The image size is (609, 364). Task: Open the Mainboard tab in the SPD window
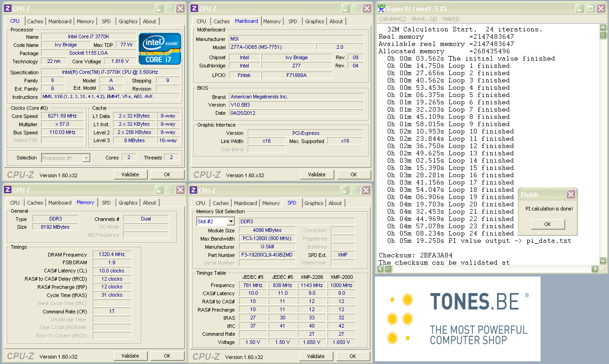[245, 203]
